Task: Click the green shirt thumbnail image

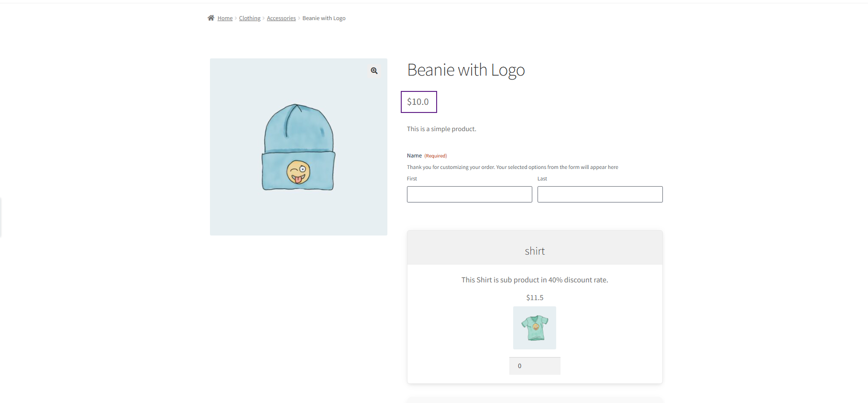Action: (x=535, y=328)
